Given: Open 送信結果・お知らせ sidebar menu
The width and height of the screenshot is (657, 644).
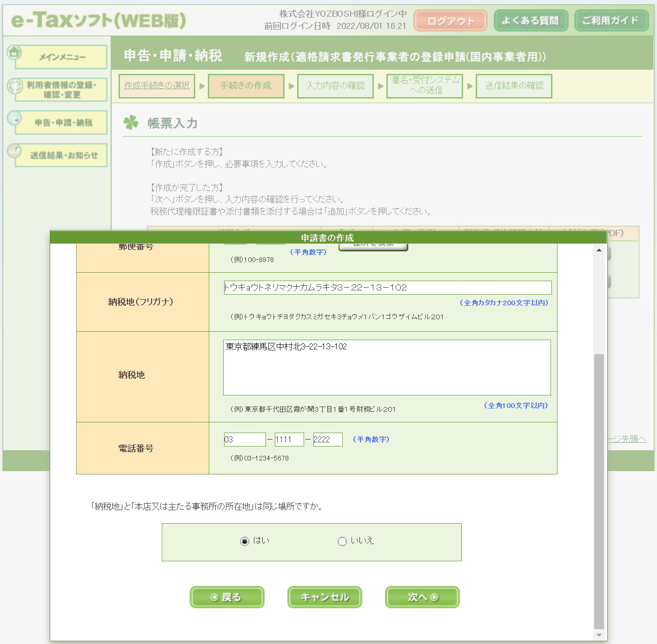Looking at the screenshot, I should [x=61, y=155].
